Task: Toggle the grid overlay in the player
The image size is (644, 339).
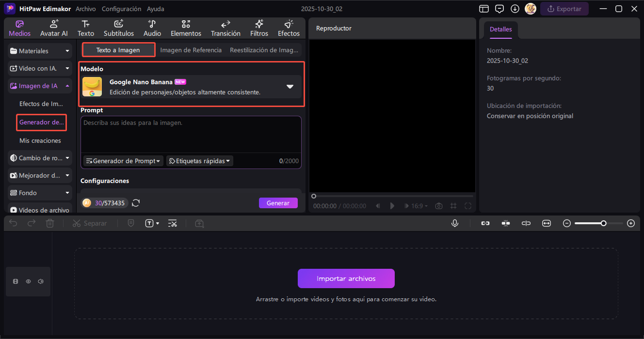Action: 453,206
